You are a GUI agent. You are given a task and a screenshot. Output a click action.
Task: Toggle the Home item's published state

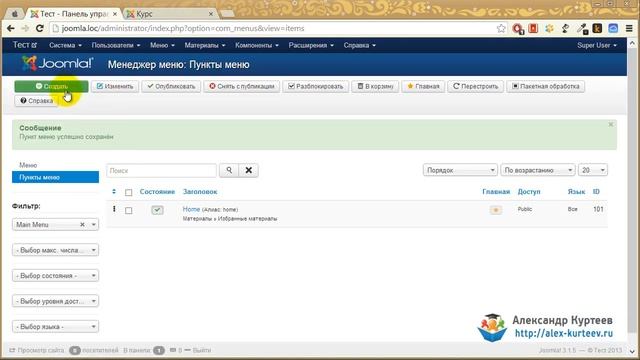[157, 210]
